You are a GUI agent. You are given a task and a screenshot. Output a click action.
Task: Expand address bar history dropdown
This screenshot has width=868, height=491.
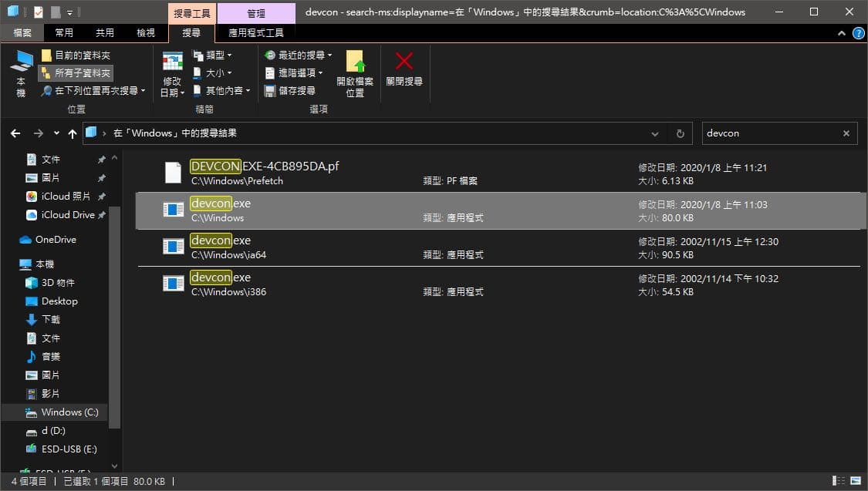655,134
